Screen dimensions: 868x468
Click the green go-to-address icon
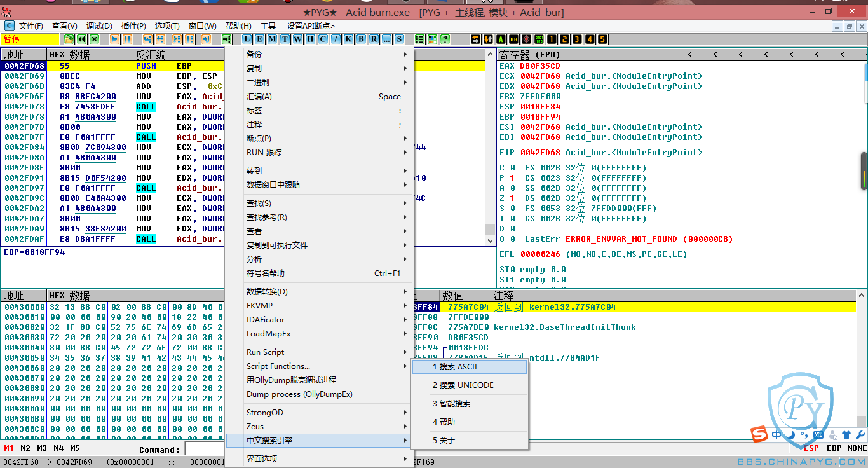[x=227, y=39]
